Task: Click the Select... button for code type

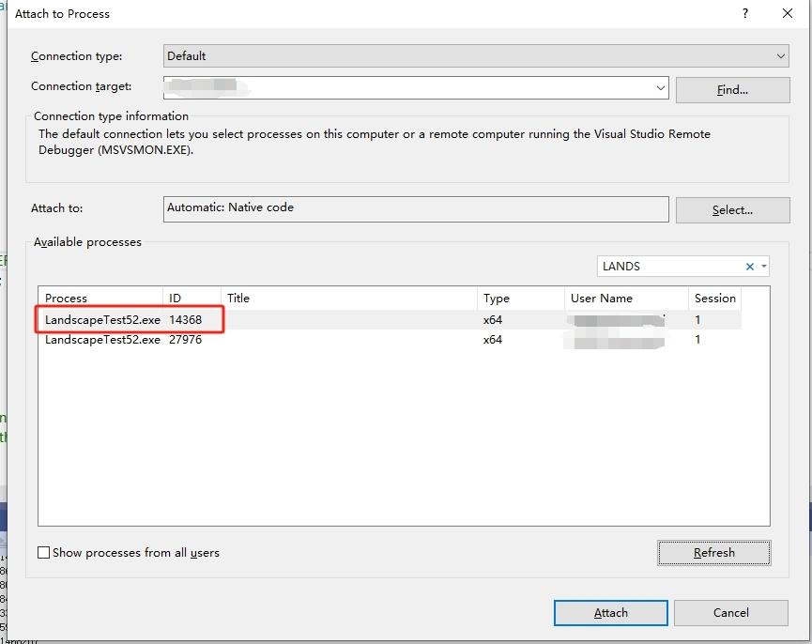Action: [x=733, y=210]
